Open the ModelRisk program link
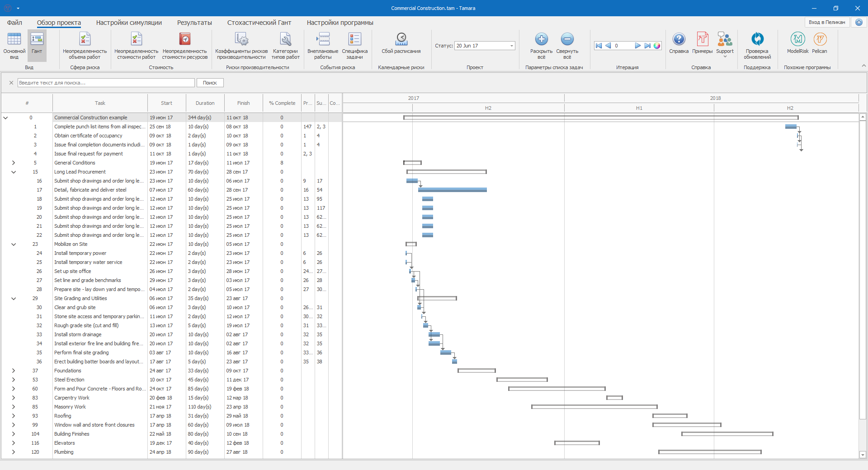Screen dimensions: 868x470 pos(797,43)
